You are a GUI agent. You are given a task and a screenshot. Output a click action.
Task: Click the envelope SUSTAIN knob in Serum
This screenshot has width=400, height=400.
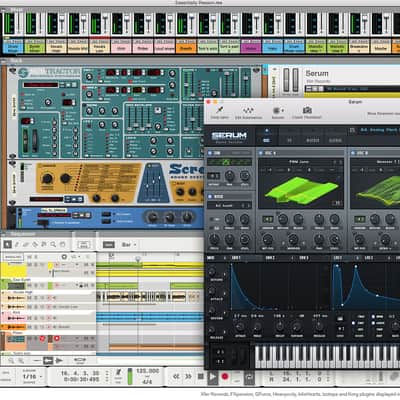coord(297,327)
